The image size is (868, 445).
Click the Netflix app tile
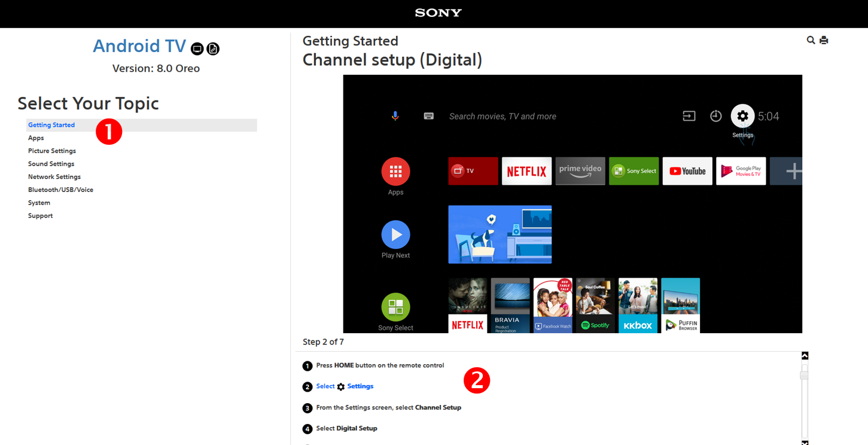pyautogui.click(x=526, y=171)
